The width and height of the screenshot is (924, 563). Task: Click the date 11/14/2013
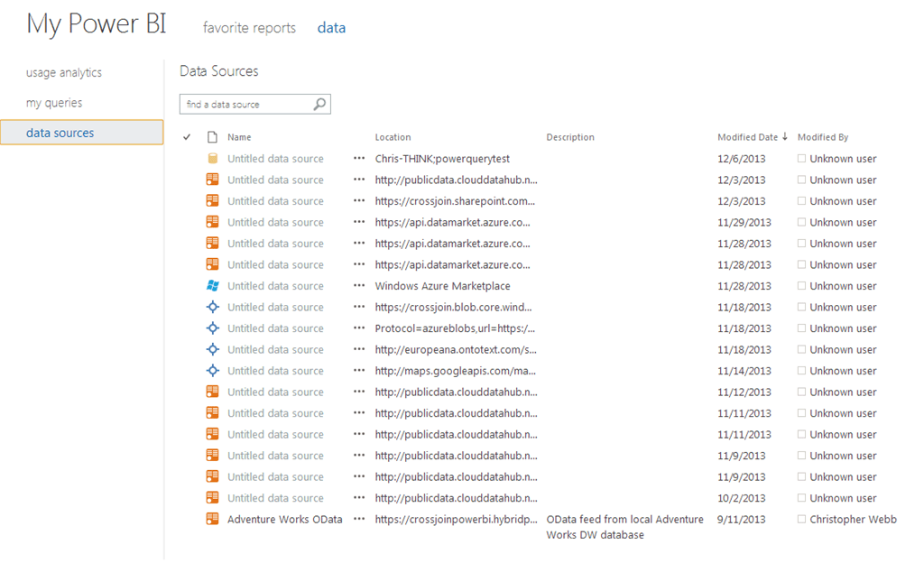(x=744, y=371)
